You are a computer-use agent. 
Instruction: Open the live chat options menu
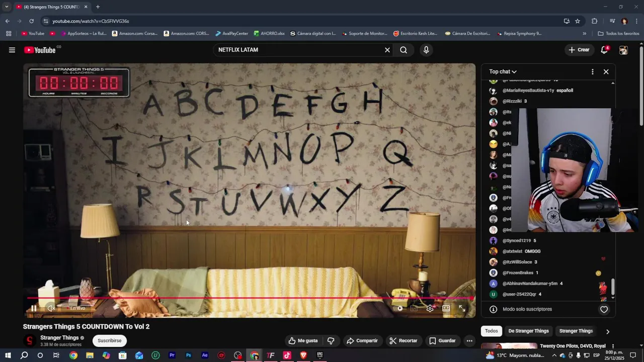tap(592, 71)
